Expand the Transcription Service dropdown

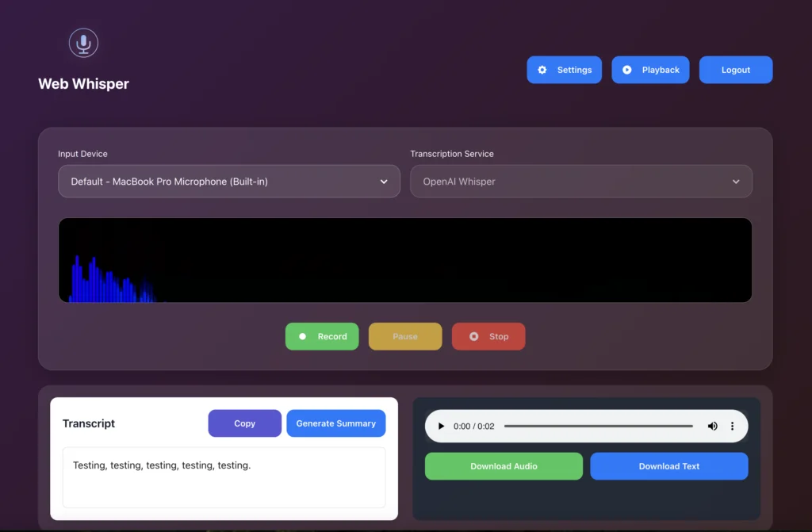click(580, 182)
